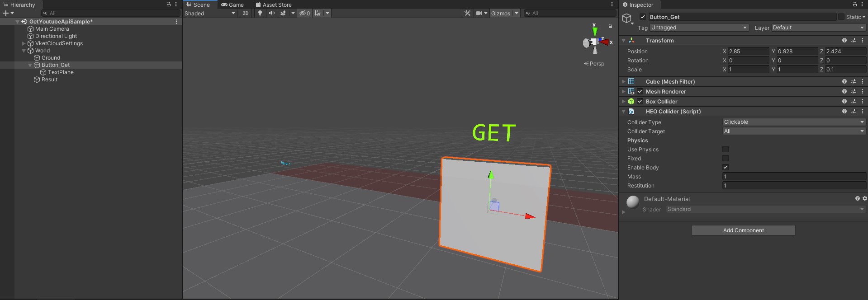Toggle scene audio with the speaker icon
This screenshot has width=868, height=300.
pos(271,13)
